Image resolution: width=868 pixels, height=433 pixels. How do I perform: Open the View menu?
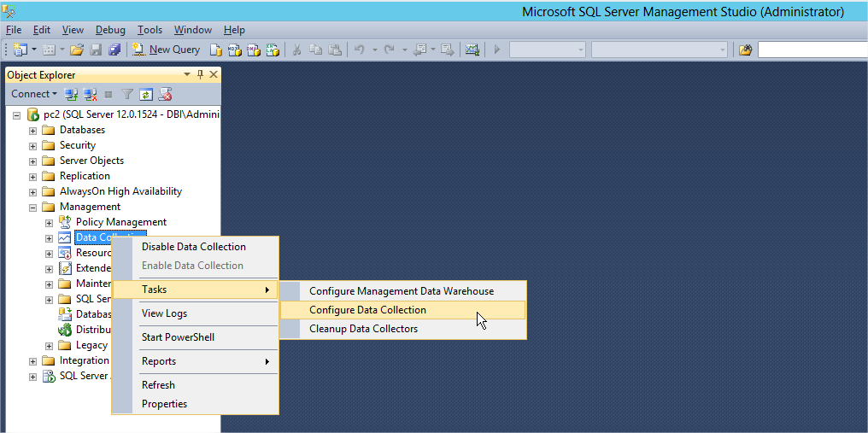(73, 30)
